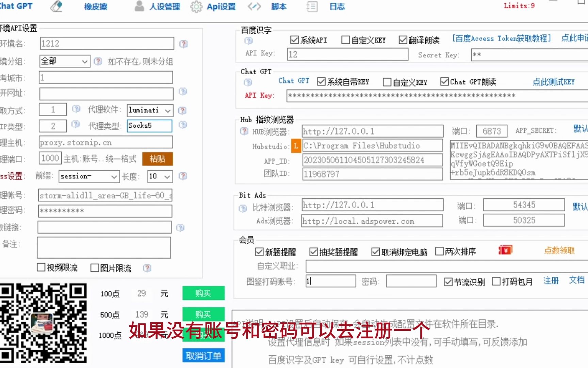This screenshot has height=368, width=588.
Task: Open 百度Access Token获取教程 link
Action: point(501,38)
